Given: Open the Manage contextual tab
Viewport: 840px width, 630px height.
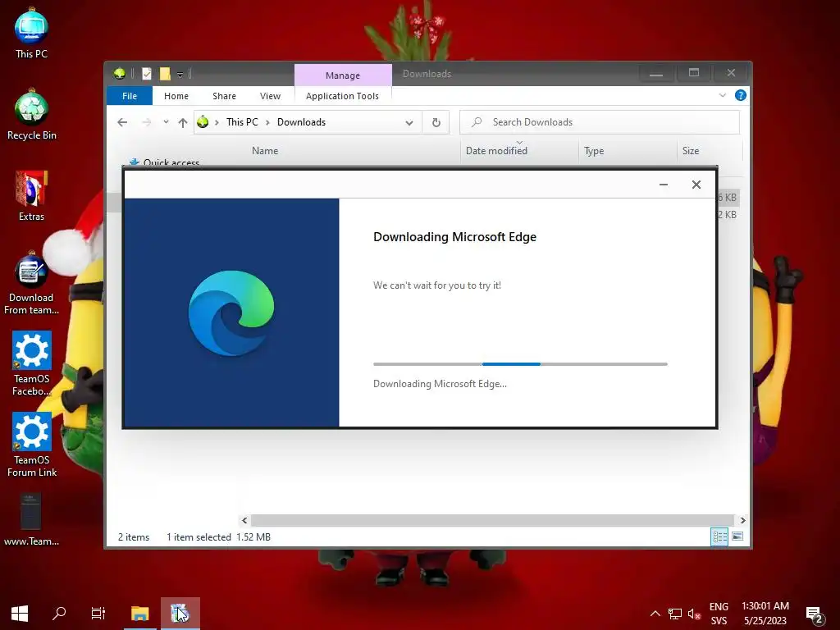Looking at the screenshot, I should point(343,75).
